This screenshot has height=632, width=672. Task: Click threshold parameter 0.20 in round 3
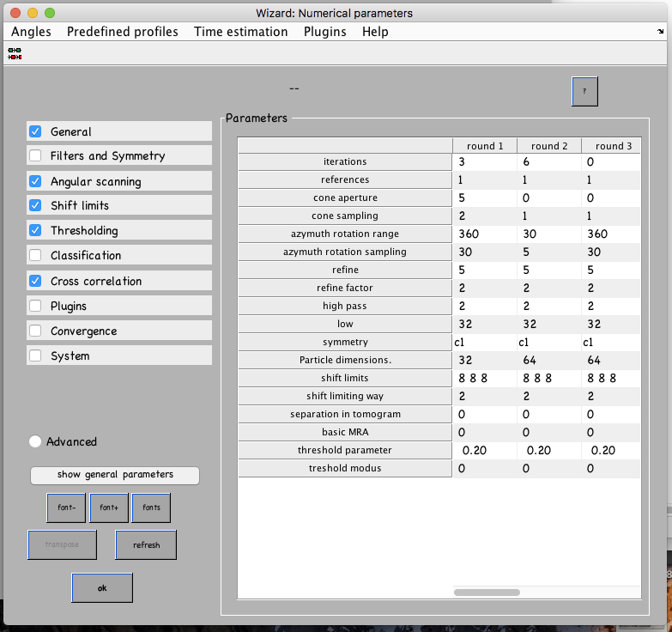[611, 450]
